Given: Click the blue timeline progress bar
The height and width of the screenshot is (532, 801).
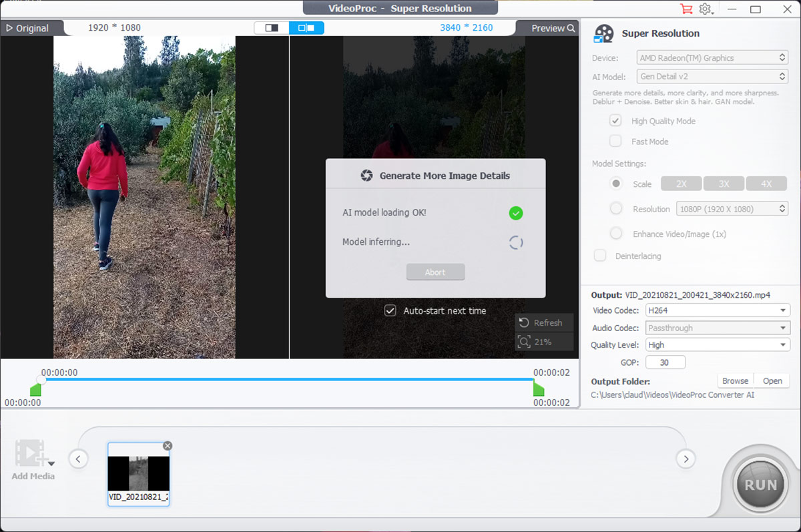Looking at the screenshot, I should click(289, 380).
